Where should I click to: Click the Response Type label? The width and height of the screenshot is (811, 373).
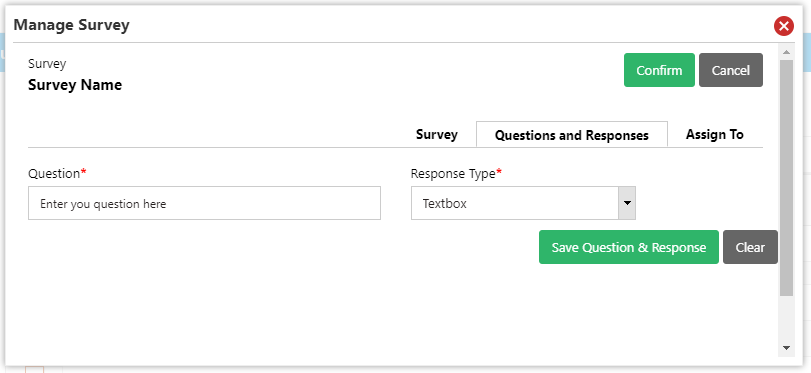click(x=456, y=173)
